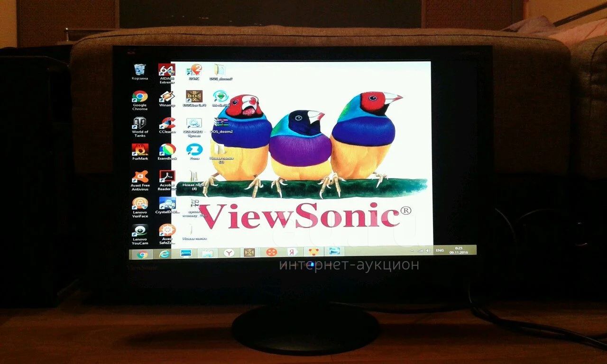607x364 pixels.
Task: Click the network signal tray icon
Action: (421, 250)
